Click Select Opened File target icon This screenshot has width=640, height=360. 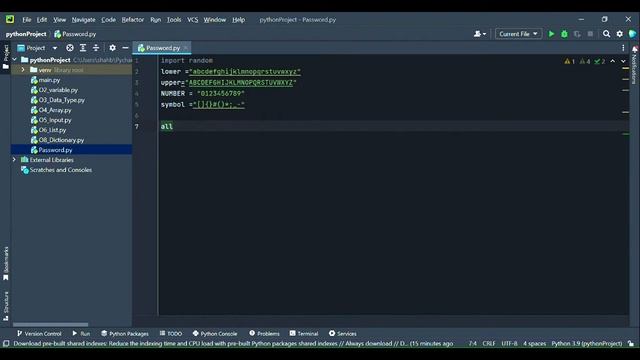pos(70,48)
